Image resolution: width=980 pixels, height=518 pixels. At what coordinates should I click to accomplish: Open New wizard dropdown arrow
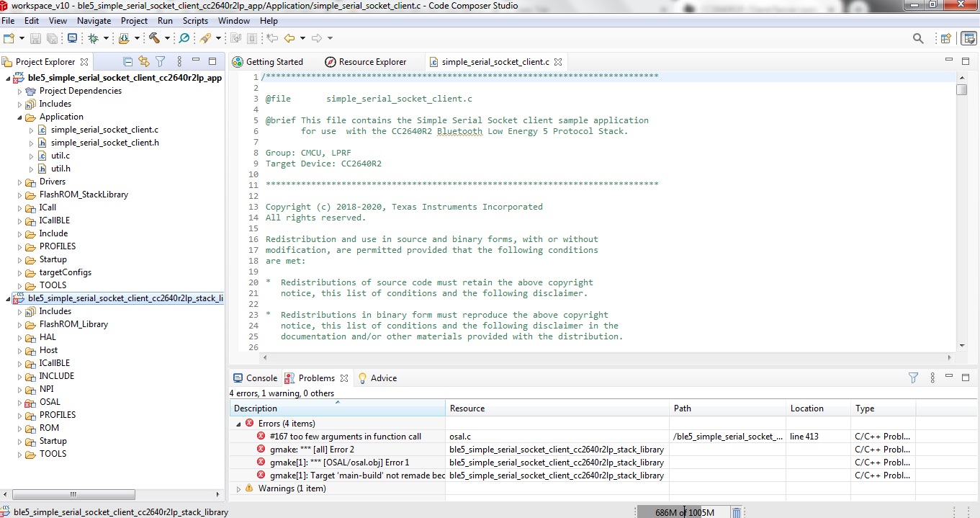(22, 38)
